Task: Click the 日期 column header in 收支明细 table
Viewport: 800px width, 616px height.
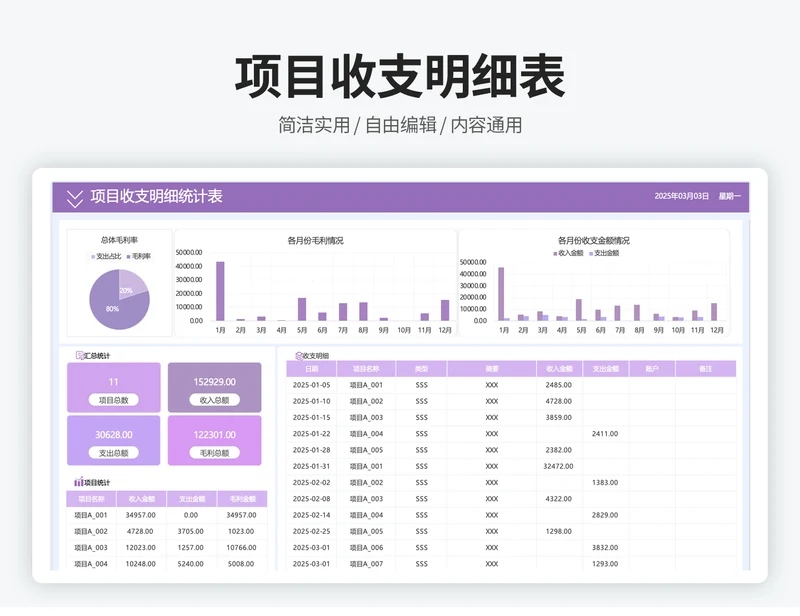Action: click(311, 368)
